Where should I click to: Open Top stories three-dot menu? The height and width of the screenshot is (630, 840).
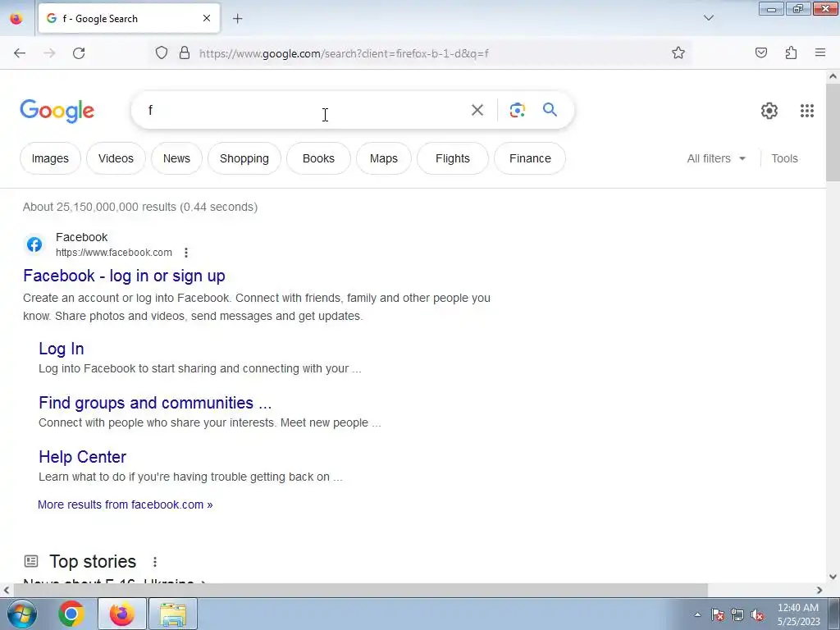155,561
